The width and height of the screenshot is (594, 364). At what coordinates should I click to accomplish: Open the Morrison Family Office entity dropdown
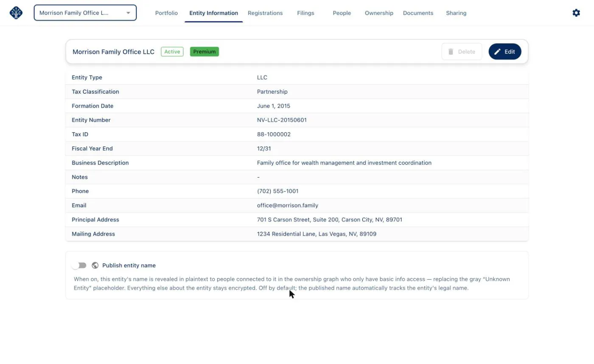pos(85,13)
